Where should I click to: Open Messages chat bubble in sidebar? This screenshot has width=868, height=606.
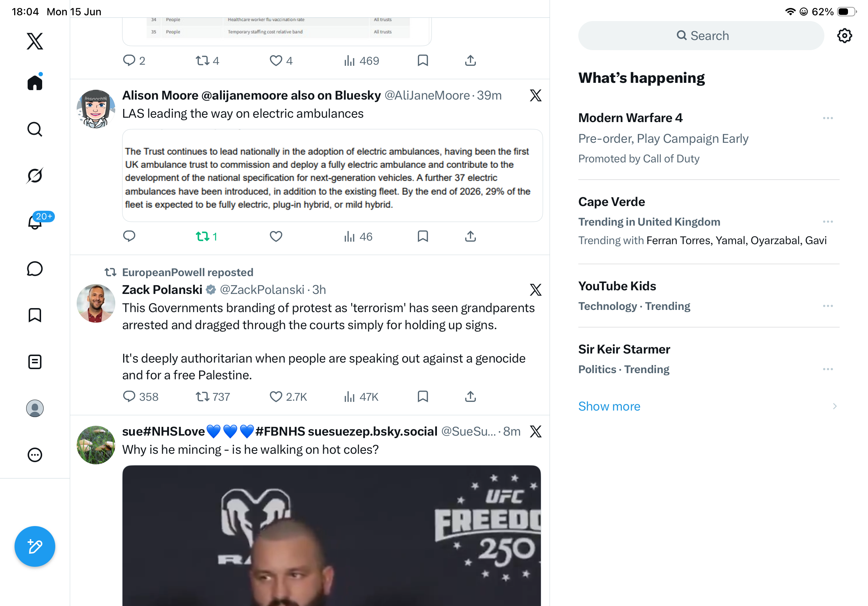point(35,269)
